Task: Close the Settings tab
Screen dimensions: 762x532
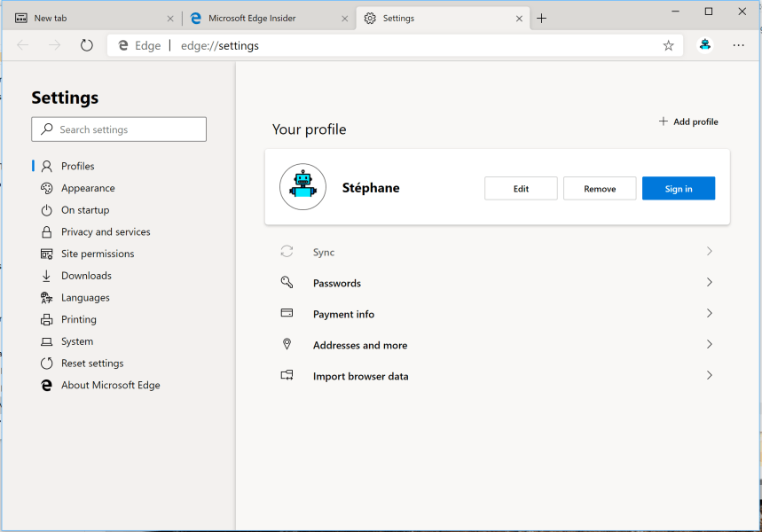Action: [x=519, y=19]
